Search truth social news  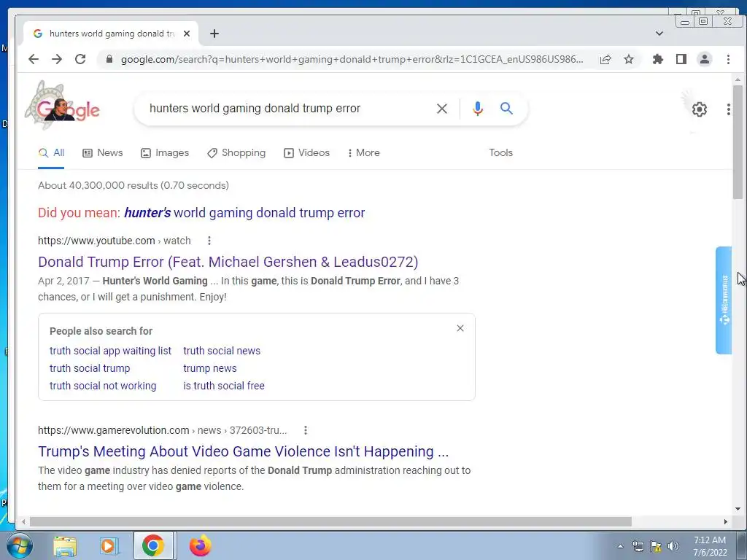point(222,351)
